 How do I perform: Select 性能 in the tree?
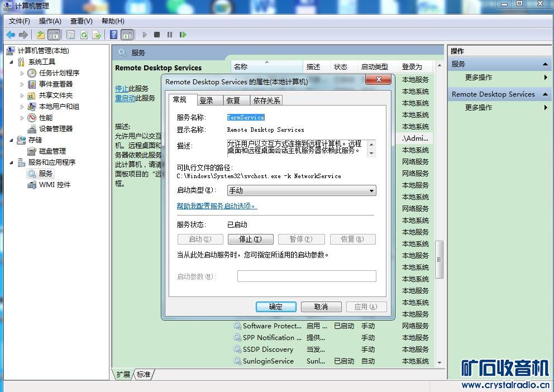(x=46, y=118)
